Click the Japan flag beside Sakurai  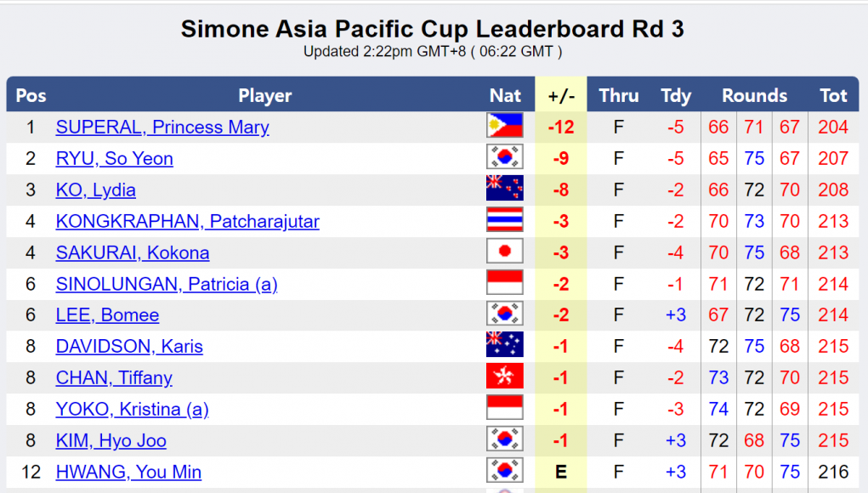click(x=504, y=252)
